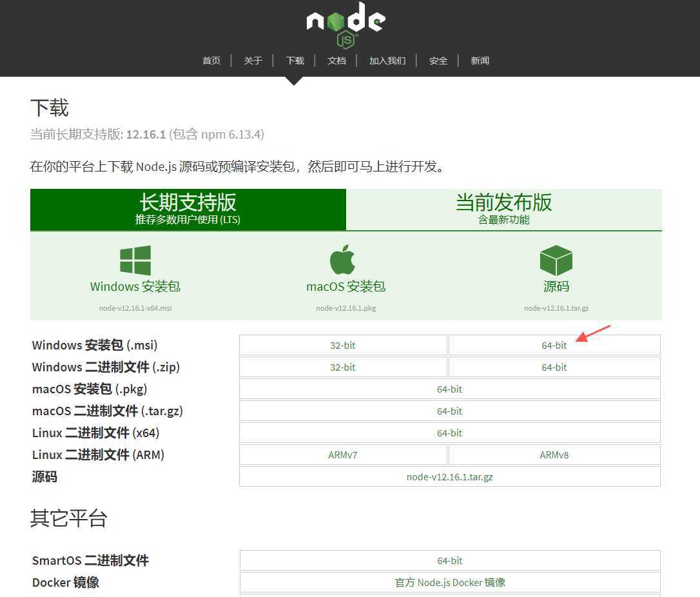Click the macOS 安装包 link

click(x=345, y=286)
